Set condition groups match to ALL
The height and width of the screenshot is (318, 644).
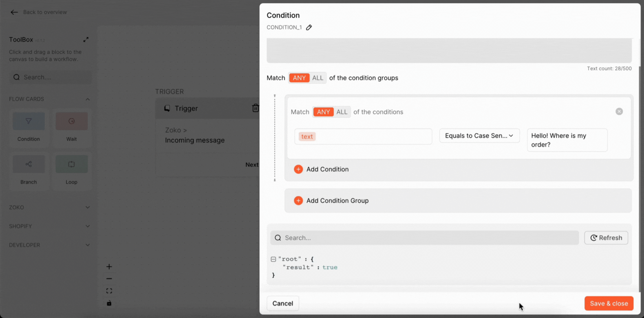[318, 78]
